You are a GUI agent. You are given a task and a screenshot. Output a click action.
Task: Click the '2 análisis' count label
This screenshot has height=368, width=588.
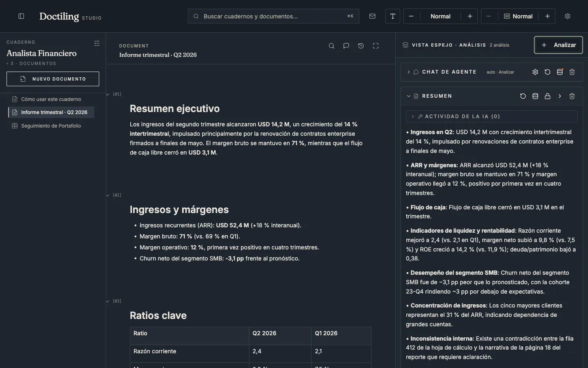(499, 45)
